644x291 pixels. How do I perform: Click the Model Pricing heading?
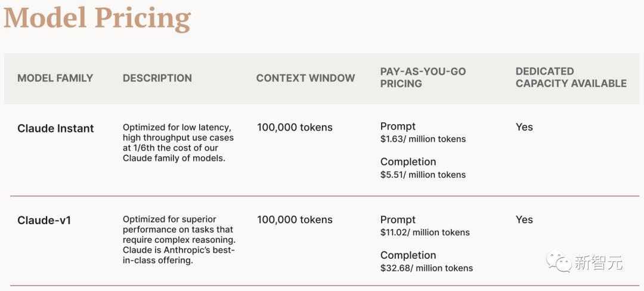97,18
